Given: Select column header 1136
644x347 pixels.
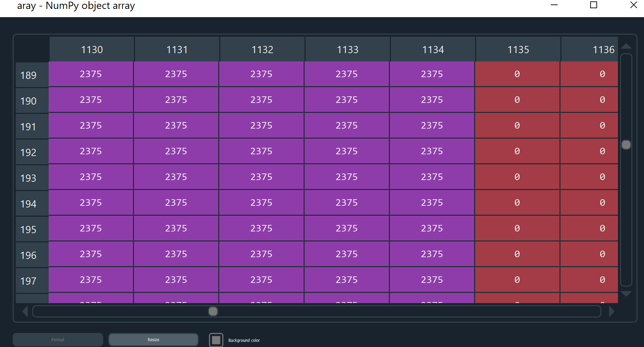Looking at the screenshot, I should 590,49.
